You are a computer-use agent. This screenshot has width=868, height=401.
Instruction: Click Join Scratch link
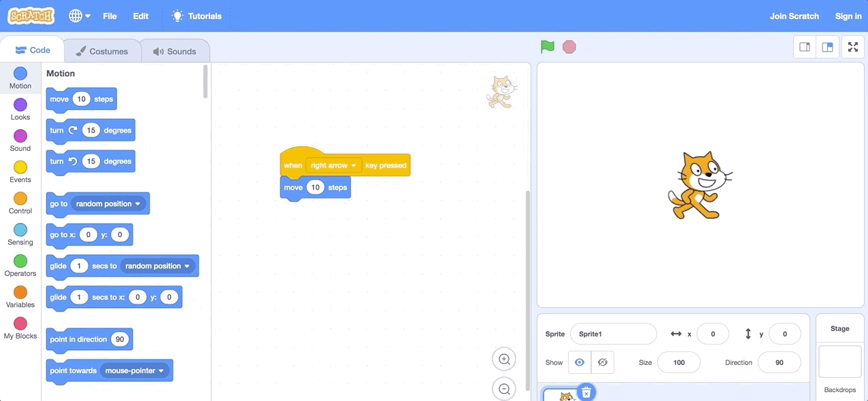click(x=794, y=16)
